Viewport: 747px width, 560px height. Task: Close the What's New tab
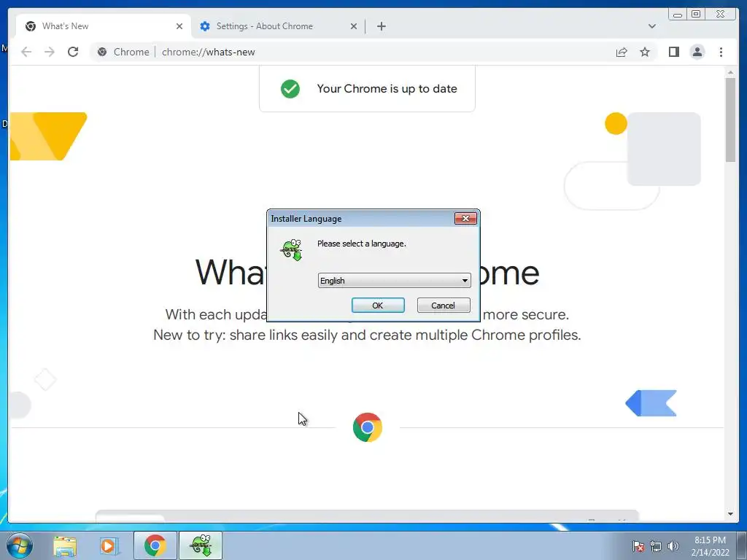[179, 26]
